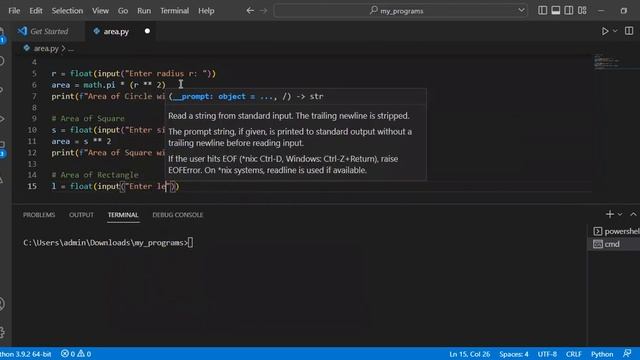Click line number 15 in the gutter

(x=32, y=187)
